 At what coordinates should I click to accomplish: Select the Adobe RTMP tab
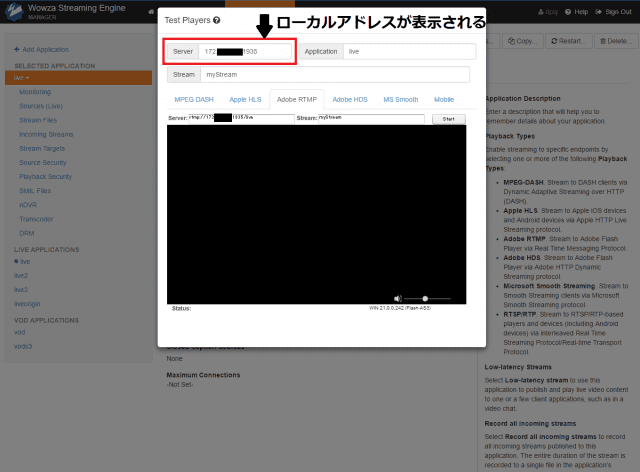click(x=297, y=99)
